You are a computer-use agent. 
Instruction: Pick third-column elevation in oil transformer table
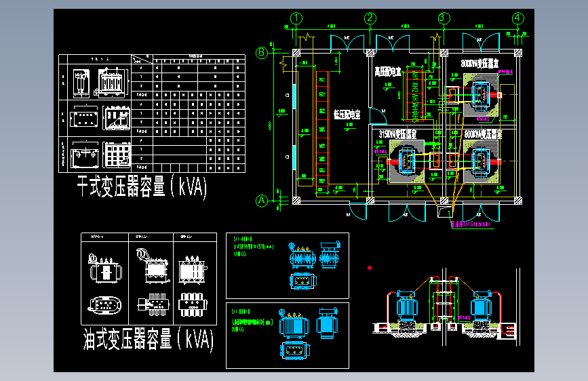tap(193, 269)
